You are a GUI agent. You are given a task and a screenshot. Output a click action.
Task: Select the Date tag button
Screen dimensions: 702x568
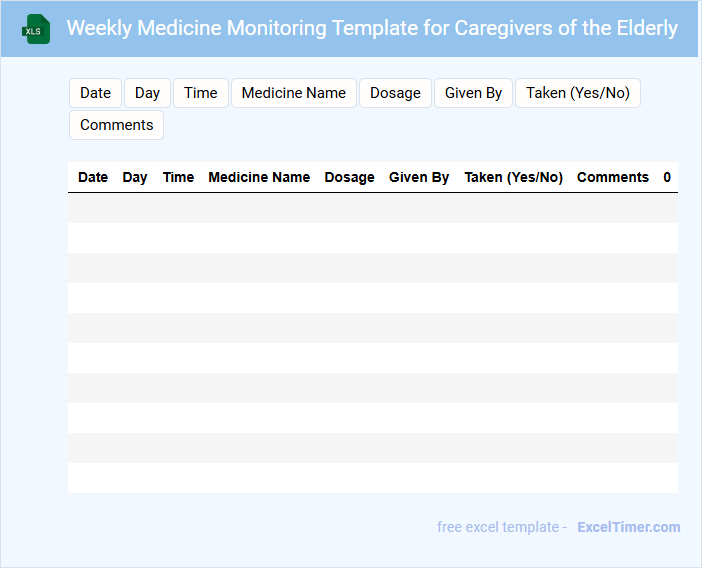[95, 93]
